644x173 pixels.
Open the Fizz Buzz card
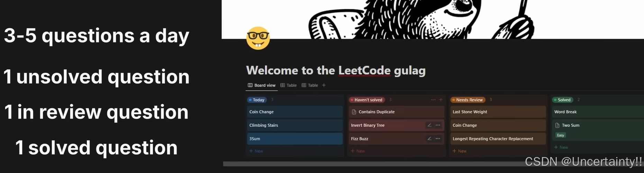click(397, 139)
